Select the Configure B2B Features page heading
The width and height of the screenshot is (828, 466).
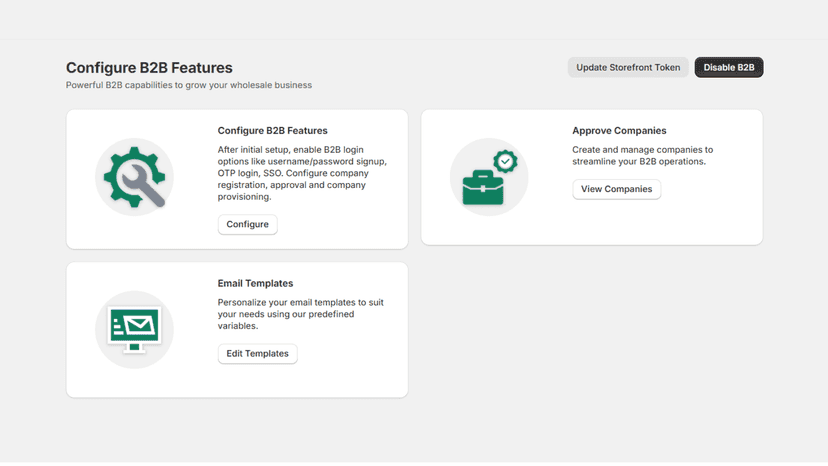[x=149, y=68]
